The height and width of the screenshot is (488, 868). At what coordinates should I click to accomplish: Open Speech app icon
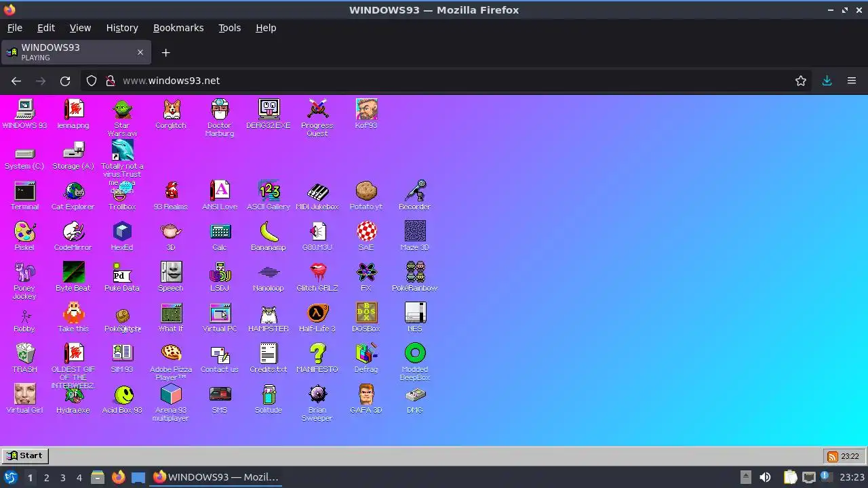pyautogui.click(x=171, y=277)
